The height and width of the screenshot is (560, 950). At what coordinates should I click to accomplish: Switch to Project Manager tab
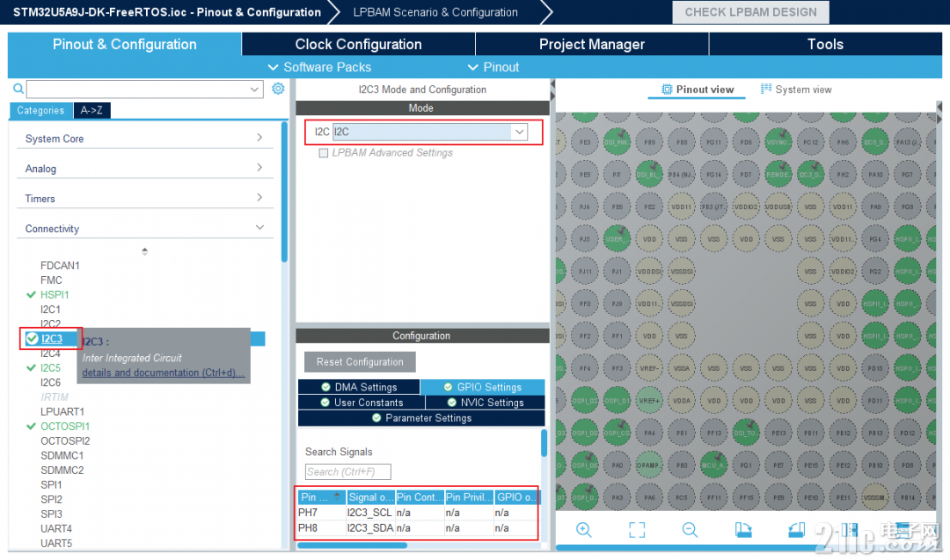(592, 44)
